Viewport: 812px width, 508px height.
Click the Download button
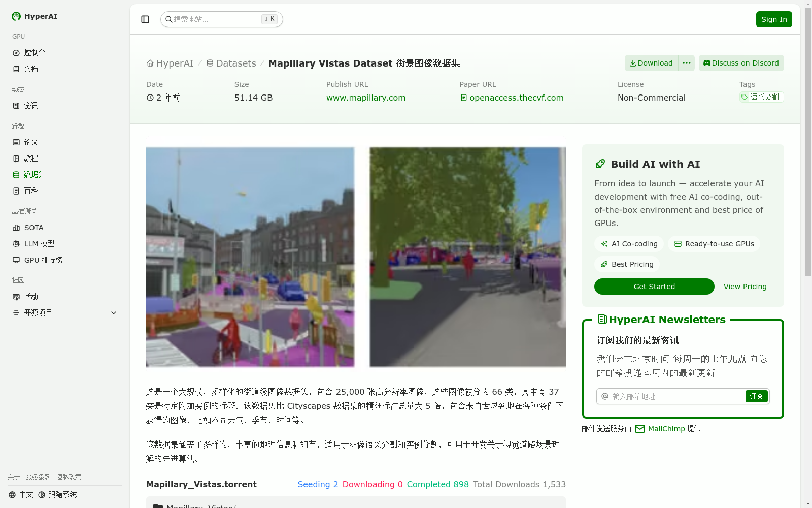pos(651,63)
